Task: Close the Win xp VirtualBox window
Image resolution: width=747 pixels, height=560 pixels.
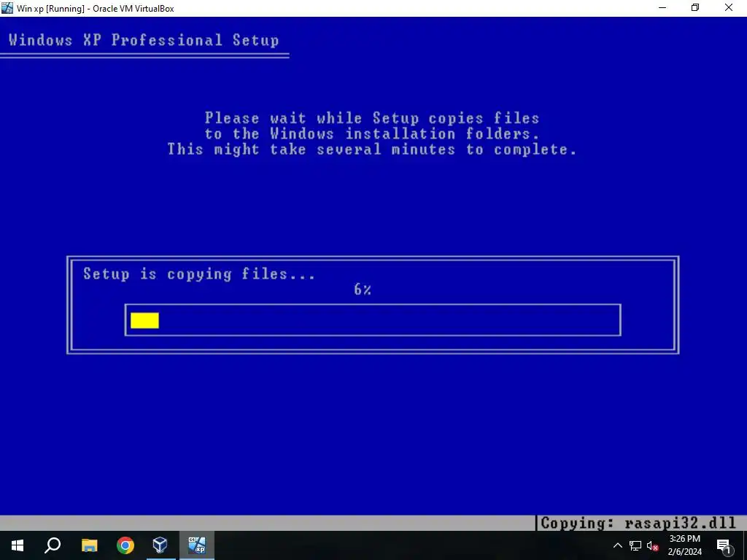Action: 729,7
